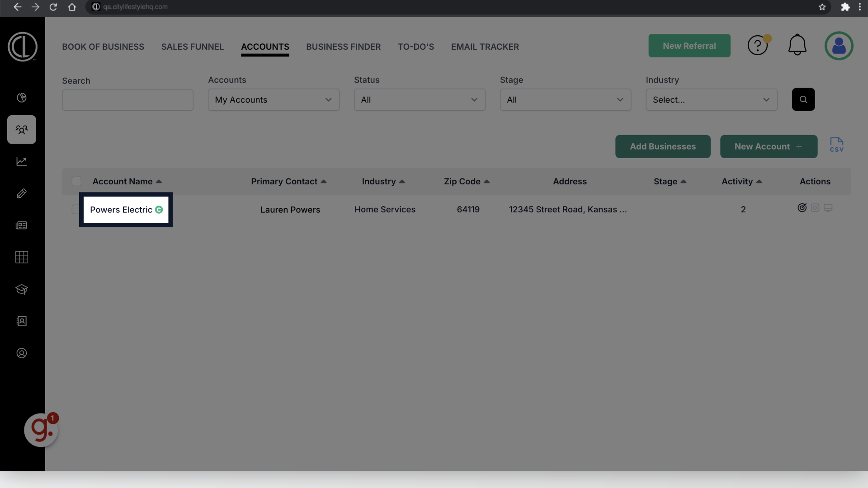
Task: Switch to Book of Business tab
Action: [103, 47]
